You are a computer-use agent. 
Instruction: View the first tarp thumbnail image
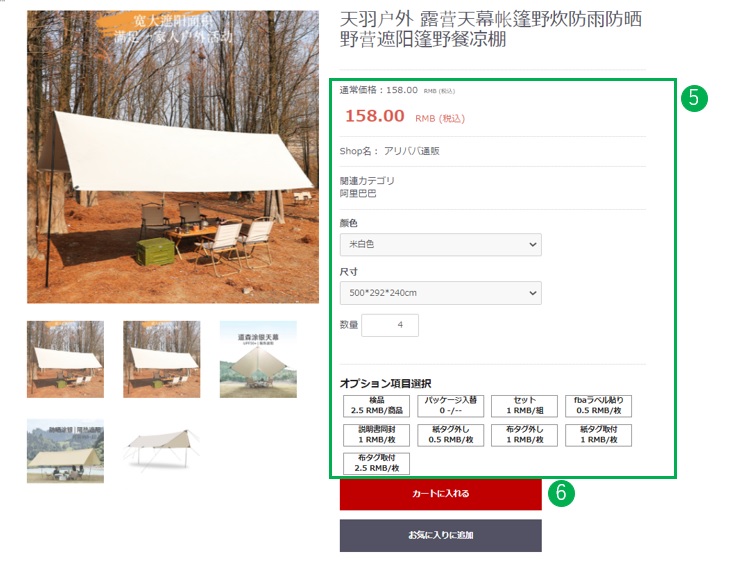coord(65,359)
